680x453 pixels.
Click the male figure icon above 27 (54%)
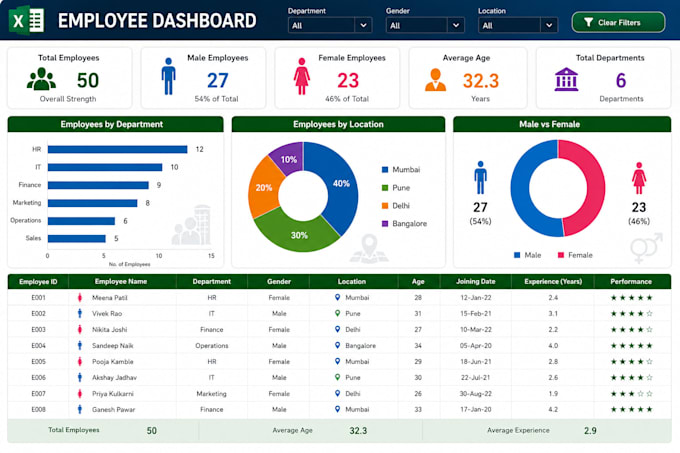481,178
